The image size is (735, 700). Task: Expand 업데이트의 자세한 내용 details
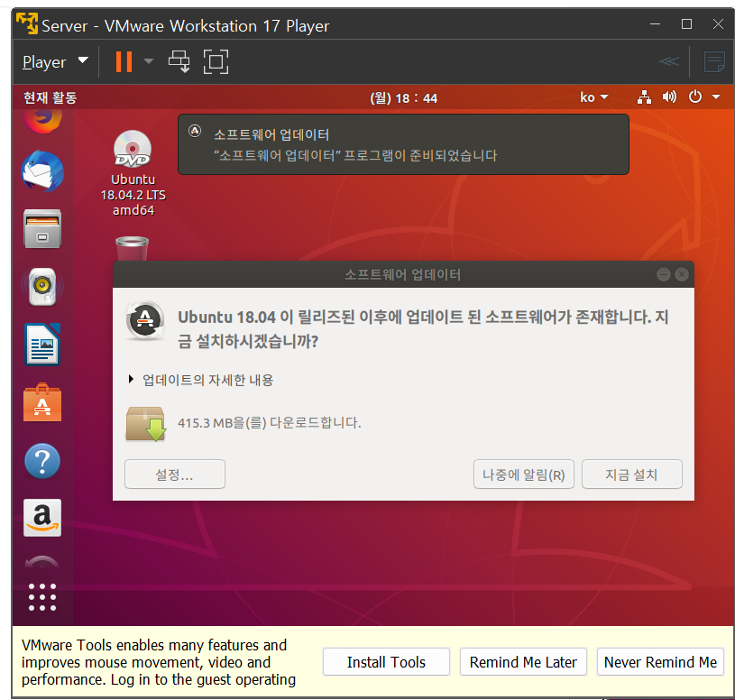pyautogui.click(x=200, y=380)
